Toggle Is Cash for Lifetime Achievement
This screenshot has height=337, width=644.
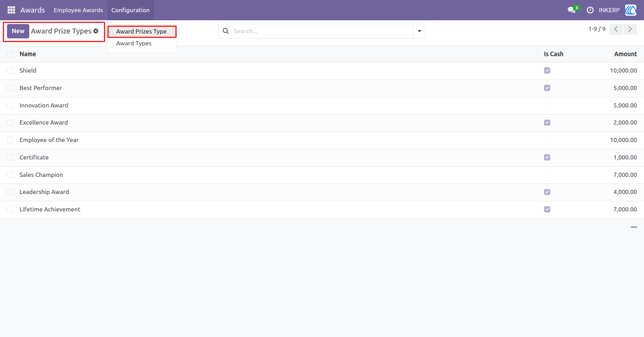[x=547, y=209]
